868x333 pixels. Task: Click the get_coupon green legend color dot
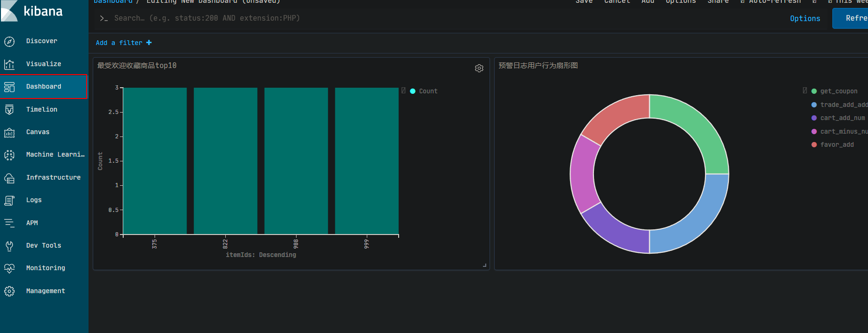click(x=814, y=91)
